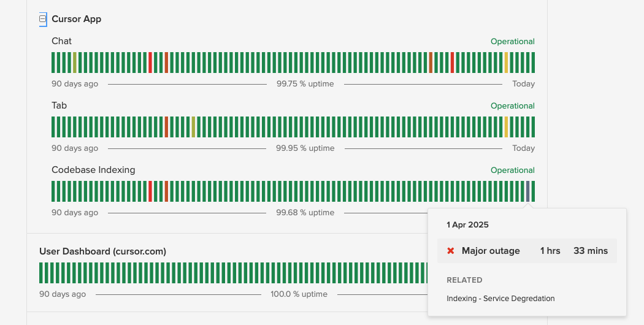Click the Codebase Indexing component name
Image resolution: width=644 pixels, height=325 pixels.
[x=93, y=170]
